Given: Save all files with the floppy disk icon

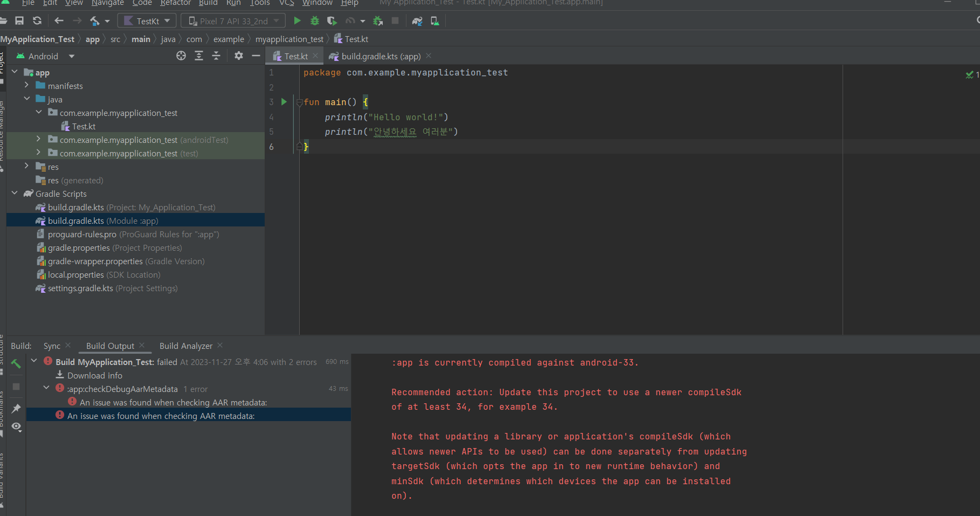Looking at the screenshot, I should pyautogui.click(x=19, y=21).
